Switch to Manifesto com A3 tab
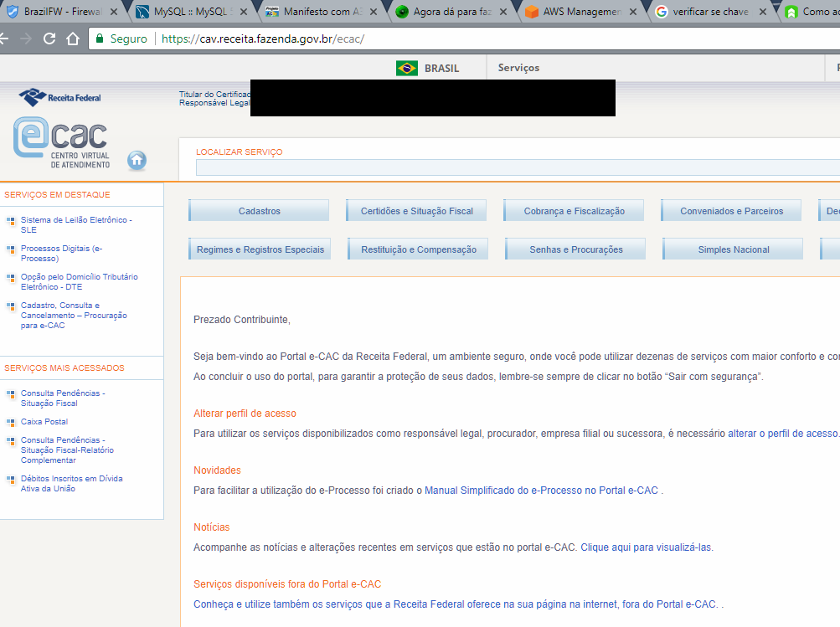Viewport: 840px width, 627px height. (x=323, y=11)
